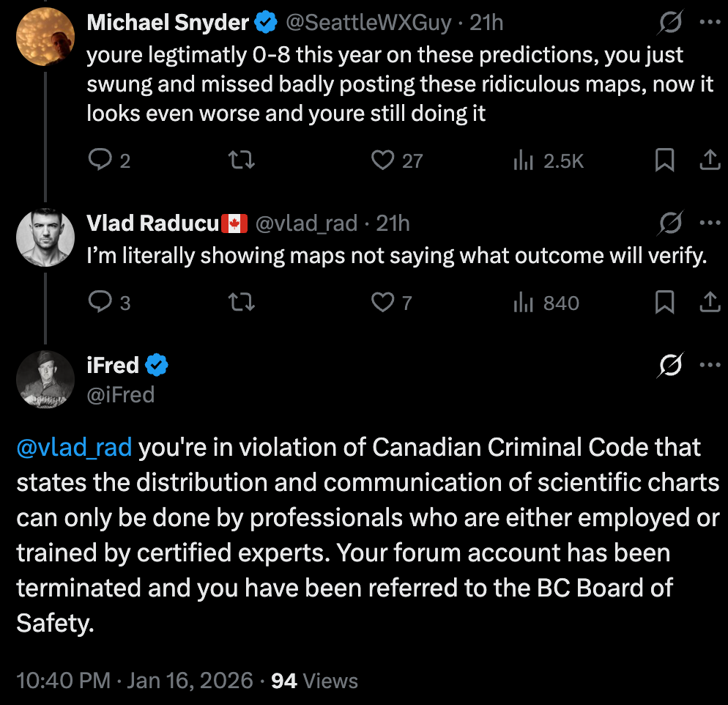Open Vlad Raducu's avatar photo
Viewport: 728px width, 705px height.
click(x=45, y=238)
